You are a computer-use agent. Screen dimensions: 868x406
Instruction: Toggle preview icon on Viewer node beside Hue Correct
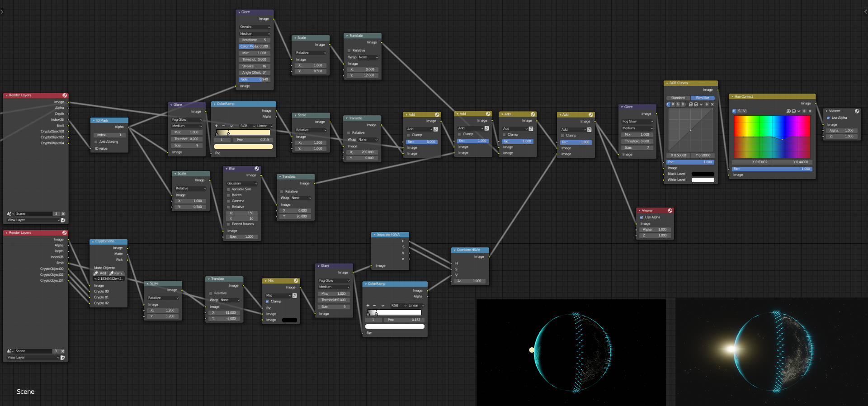point(857,111)
